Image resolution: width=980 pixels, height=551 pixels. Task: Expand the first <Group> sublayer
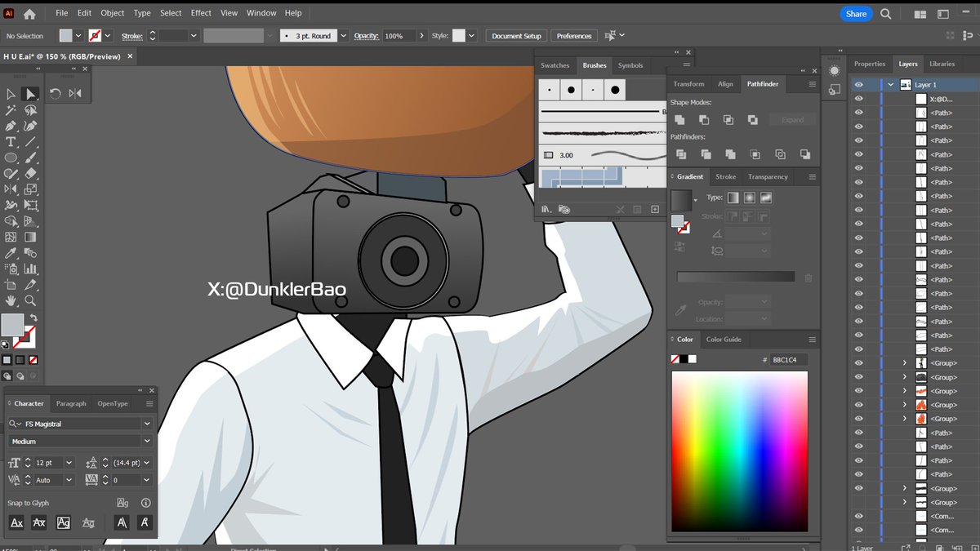[x=905, y=363]
